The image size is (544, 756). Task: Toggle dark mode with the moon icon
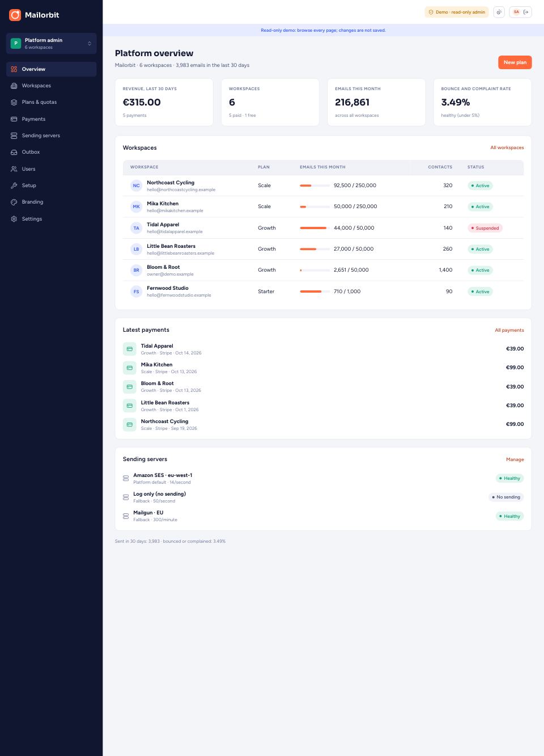click(x=499, y=12)
